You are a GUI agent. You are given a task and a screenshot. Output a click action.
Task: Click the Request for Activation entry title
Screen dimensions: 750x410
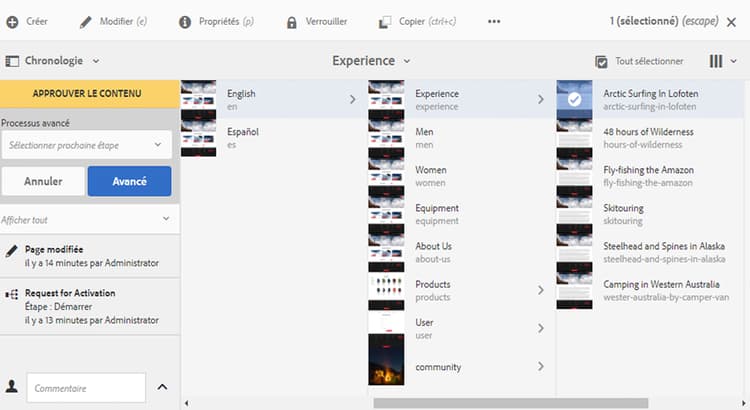70,293
